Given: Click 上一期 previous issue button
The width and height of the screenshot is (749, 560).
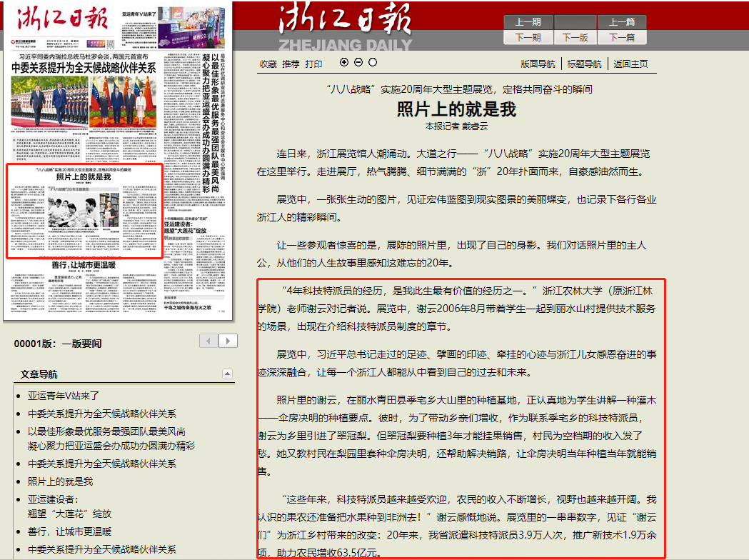Looking at the screenshot, I should 528,22.
